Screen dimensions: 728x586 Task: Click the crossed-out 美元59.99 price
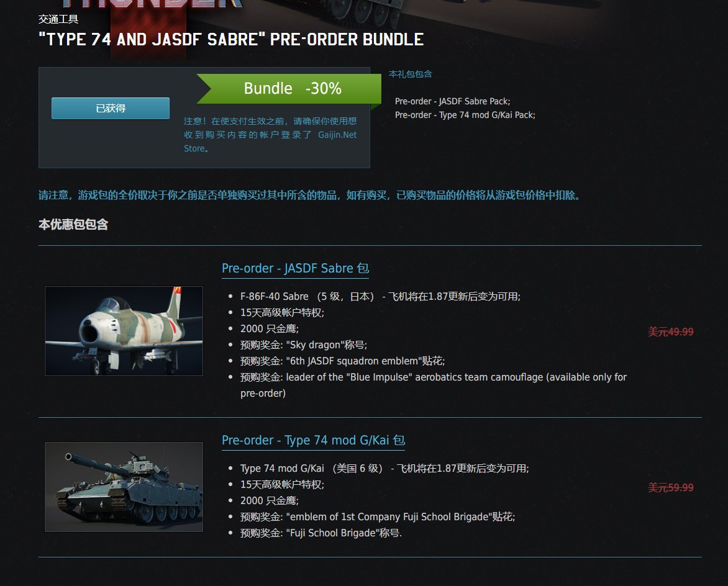[670, 488]
